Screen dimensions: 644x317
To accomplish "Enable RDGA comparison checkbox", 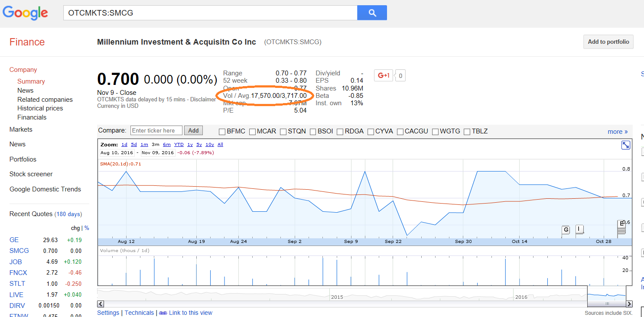I will (340, 132).
